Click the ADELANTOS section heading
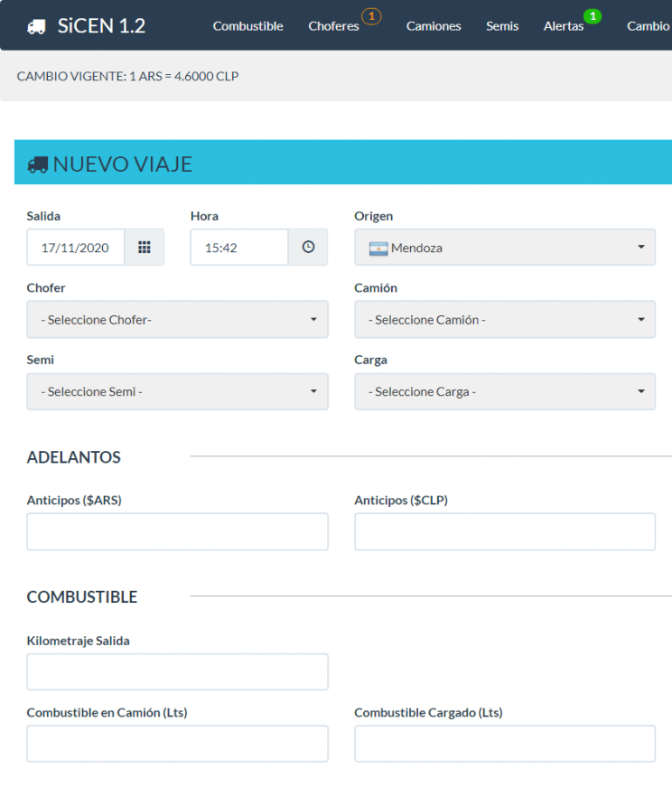The image size is (672, 788). point(74,457)
